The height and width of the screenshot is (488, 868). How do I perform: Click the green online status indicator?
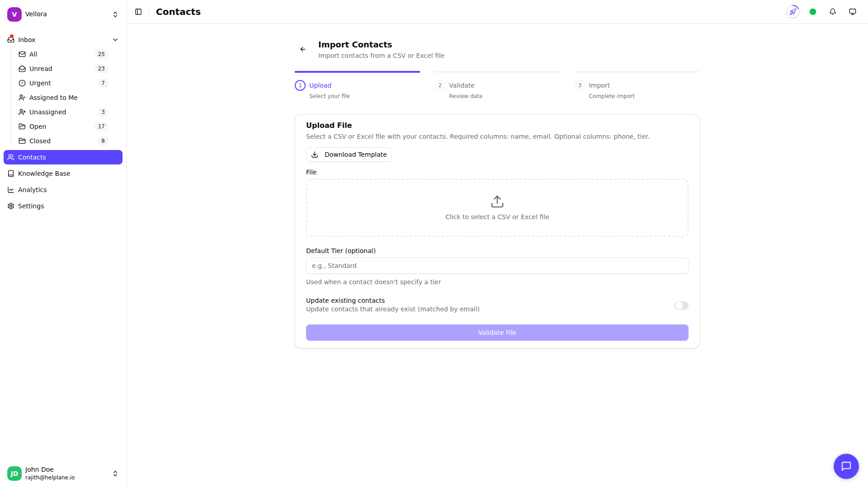click(813, 12)
